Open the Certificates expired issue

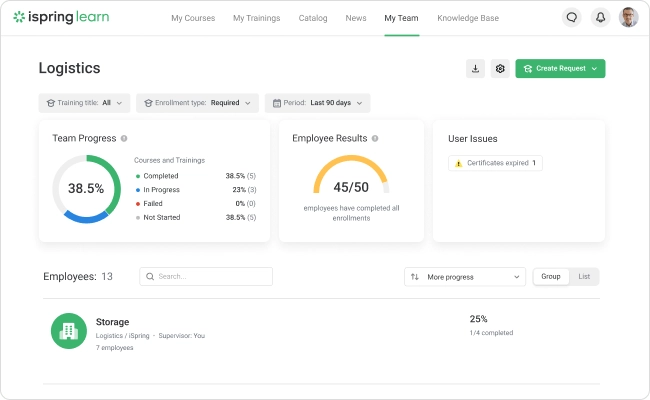click(x=496, y=162)
